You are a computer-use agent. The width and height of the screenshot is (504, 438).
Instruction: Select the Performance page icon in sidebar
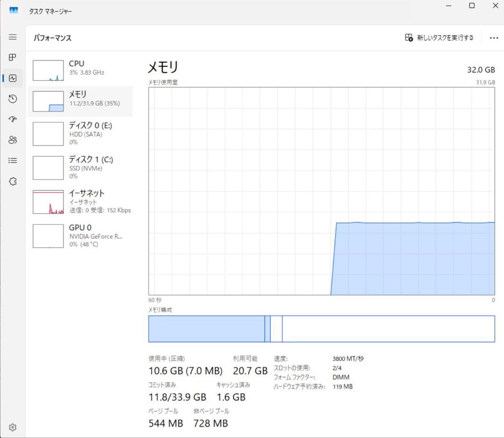pyautogui.click(x=13, y=78)
